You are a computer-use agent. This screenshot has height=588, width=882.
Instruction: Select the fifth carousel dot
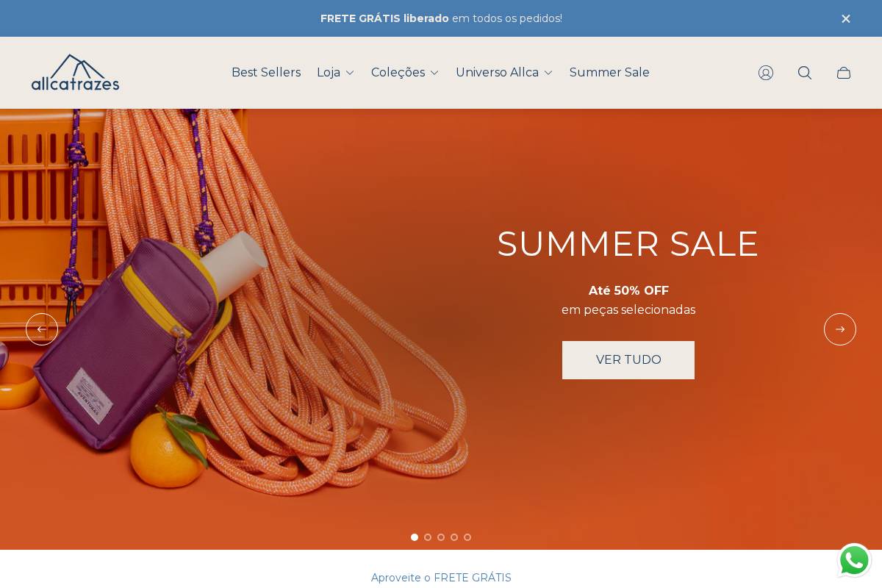pos(467,537)
